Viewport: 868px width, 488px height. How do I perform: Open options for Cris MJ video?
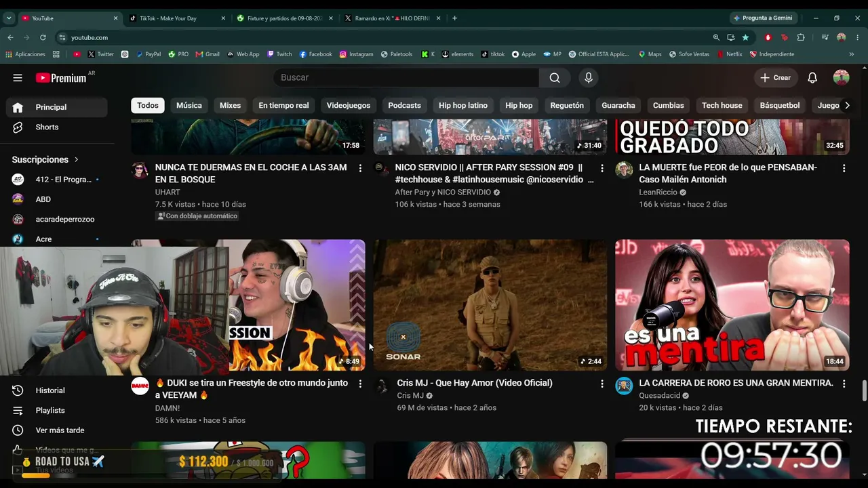tap(601, 384)
